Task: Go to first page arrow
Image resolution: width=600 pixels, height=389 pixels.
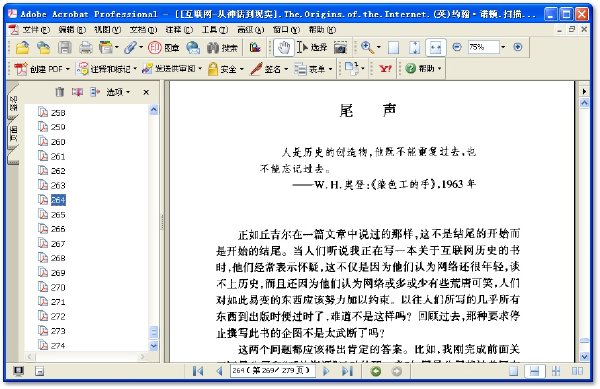Action: pos(198,371)
